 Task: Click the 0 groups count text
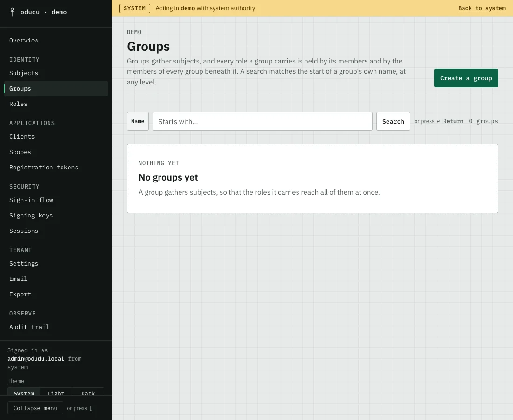pos(483,121)
